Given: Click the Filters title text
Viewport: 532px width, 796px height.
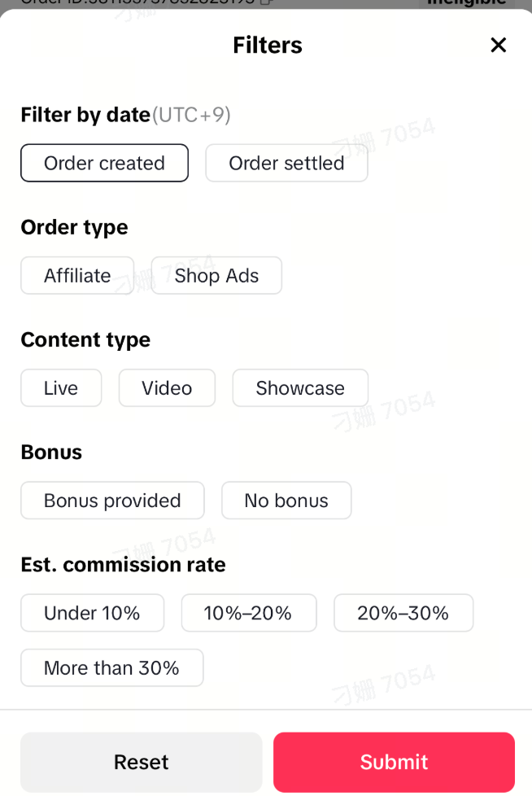Looking at the screenshot, I should click(x=267, y=45).
